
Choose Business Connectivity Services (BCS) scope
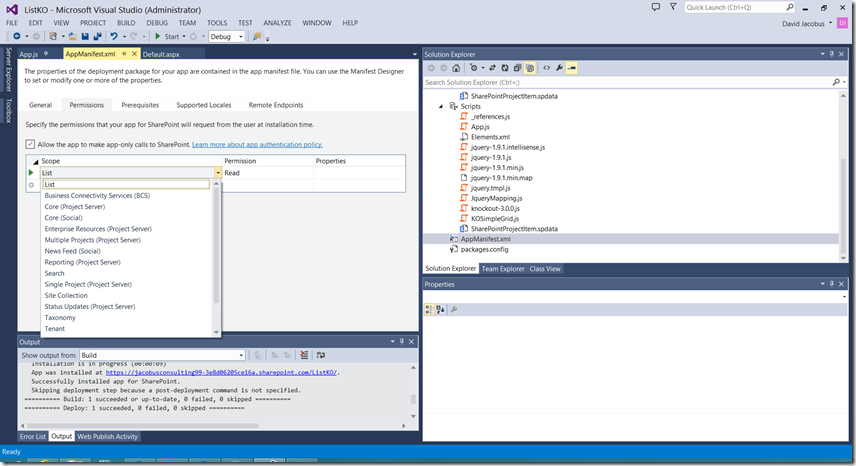(x=97, y=195)
